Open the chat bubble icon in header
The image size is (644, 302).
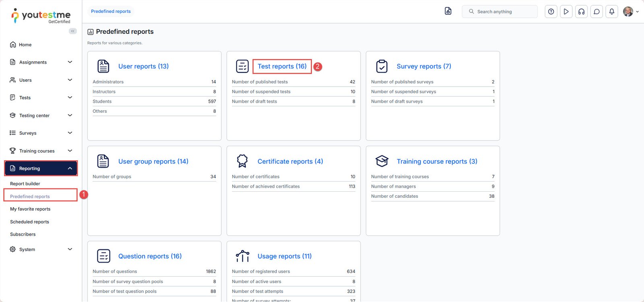597,12
